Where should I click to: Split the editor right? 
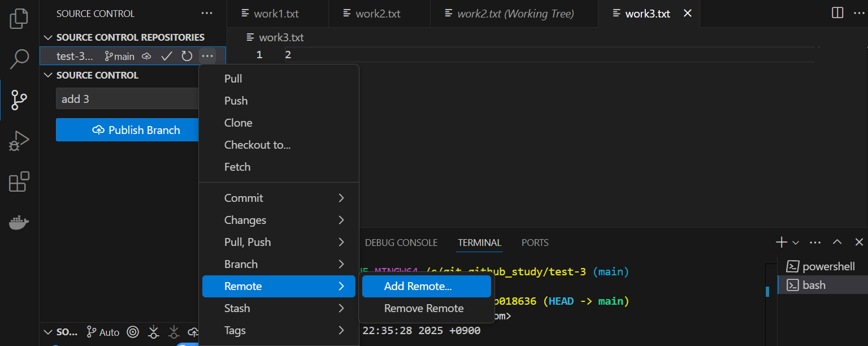(x=837, y=13)
